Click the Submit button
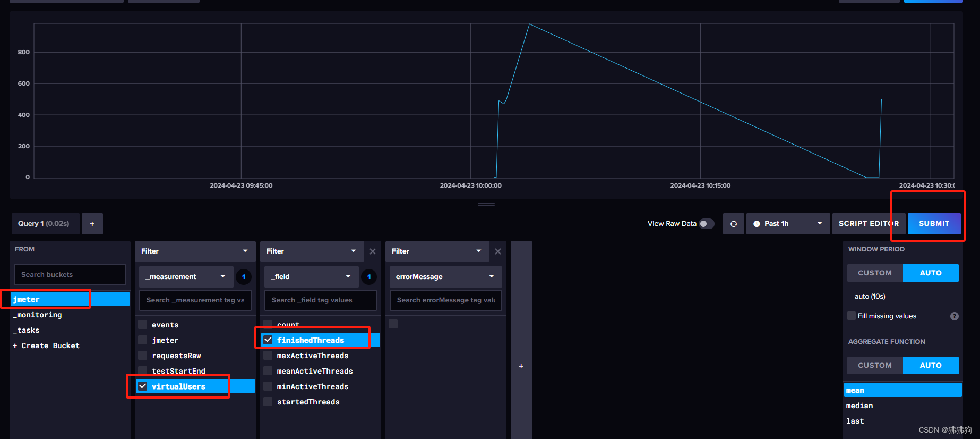Image resolution: width=980 pixels, height=439 pixels. tap(934, 224)
